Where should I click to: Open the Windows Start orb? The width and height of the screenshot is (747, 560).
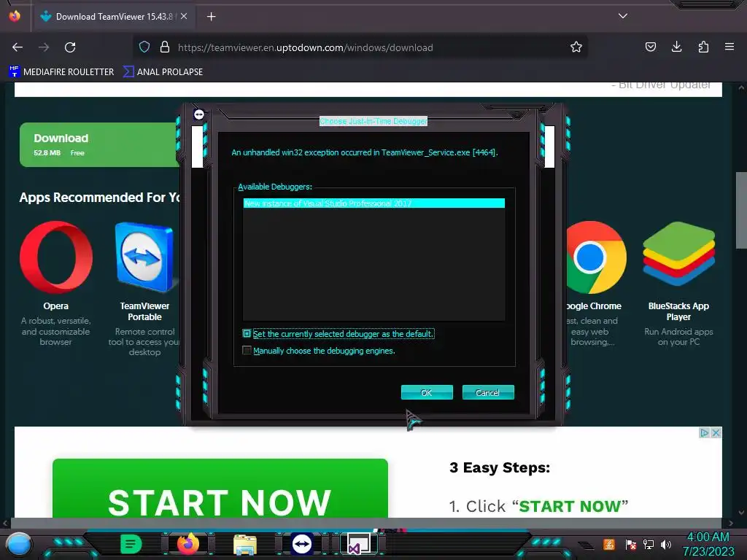coord(19,544)
